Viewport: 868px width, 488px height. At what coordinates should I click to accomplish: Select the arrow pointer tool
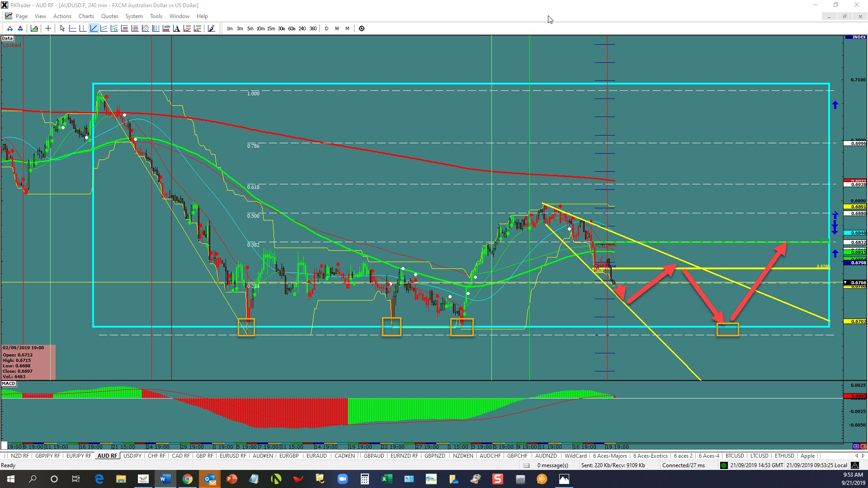click(62, 28)
